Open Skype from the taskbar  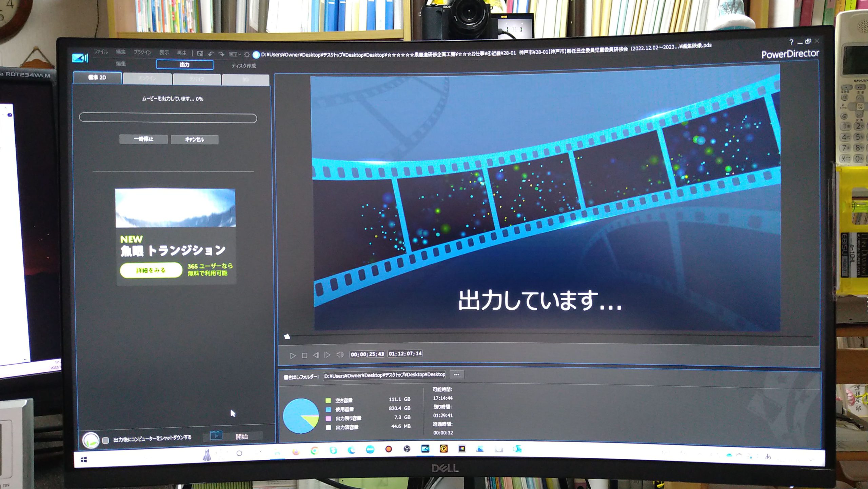pyautogui.click(x=333, y=451)
